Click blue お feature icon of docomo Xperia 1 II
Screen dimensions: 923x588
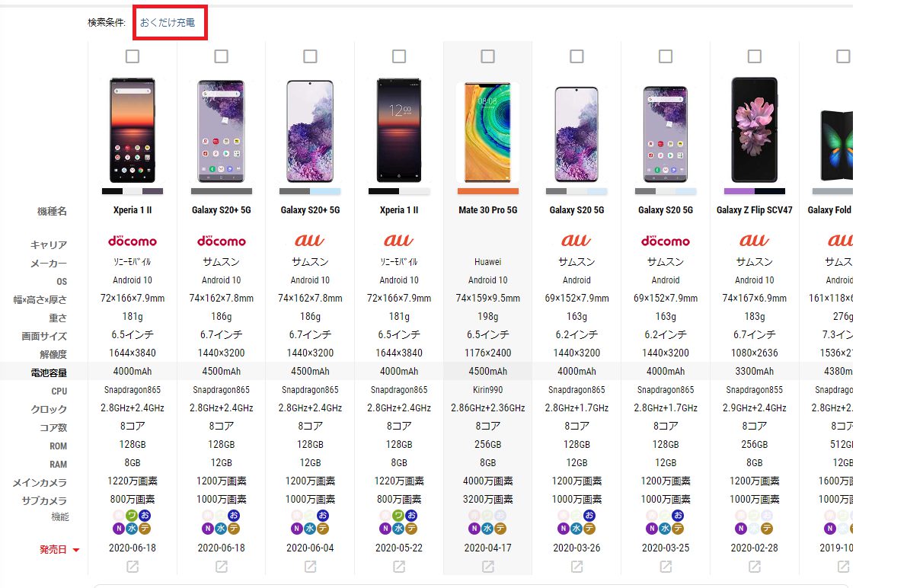point(145,516)
